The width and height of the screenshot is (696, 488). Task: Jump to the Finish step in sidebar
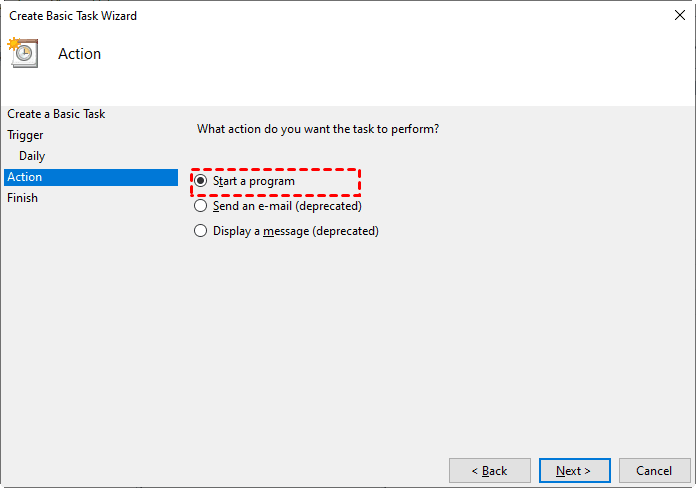[x=22, y=198]
